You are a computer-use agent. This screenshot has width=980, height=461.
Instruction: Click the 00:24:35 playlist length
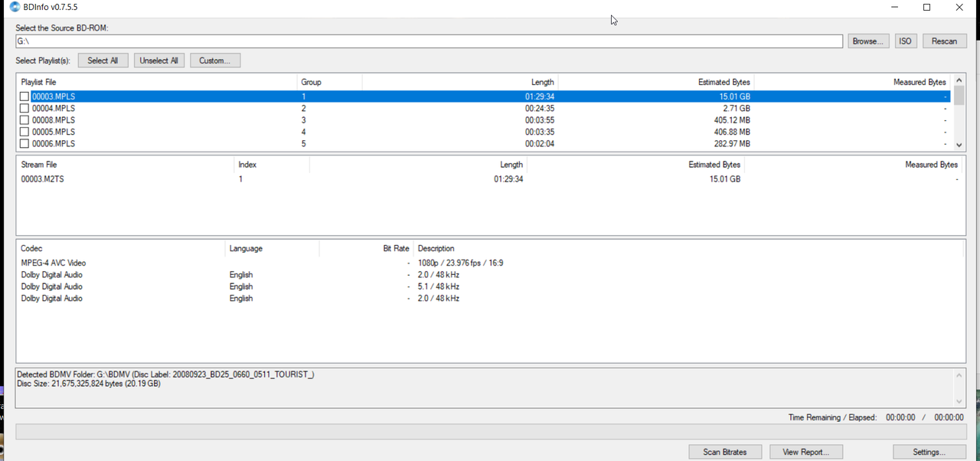[x=540, y=109]
